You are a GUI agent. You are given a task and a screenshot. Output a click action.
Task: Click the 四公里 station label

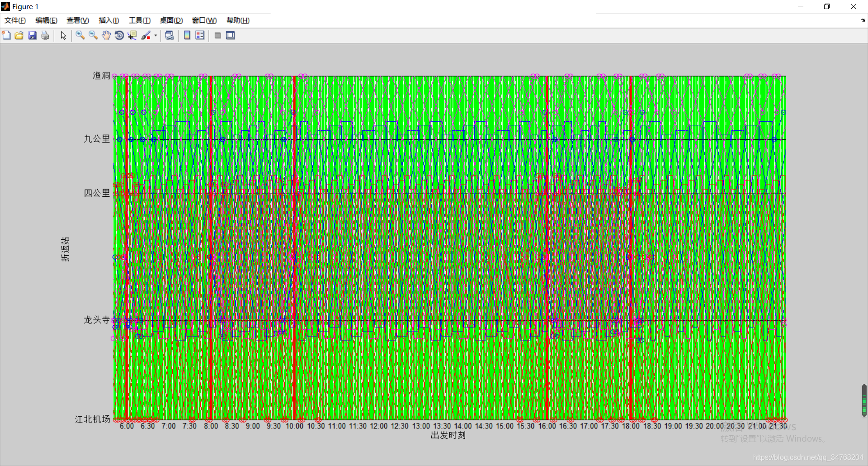pyautogui.click(x=97, y=193)
